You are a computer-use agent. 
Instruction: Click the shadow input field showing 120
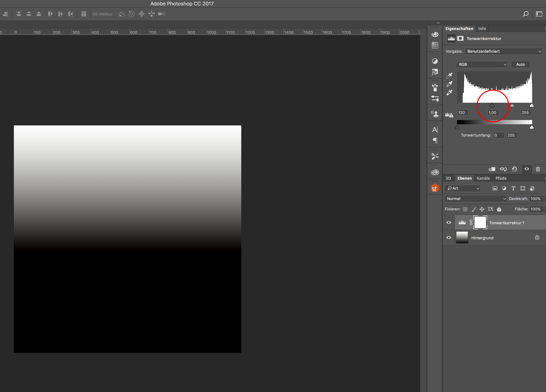point(462,113)
